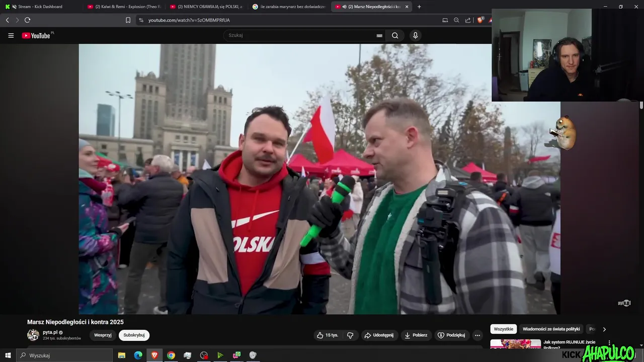Open the pyta.pl channel name link
This screenshot has width=644, height=362.
[50, 332]
